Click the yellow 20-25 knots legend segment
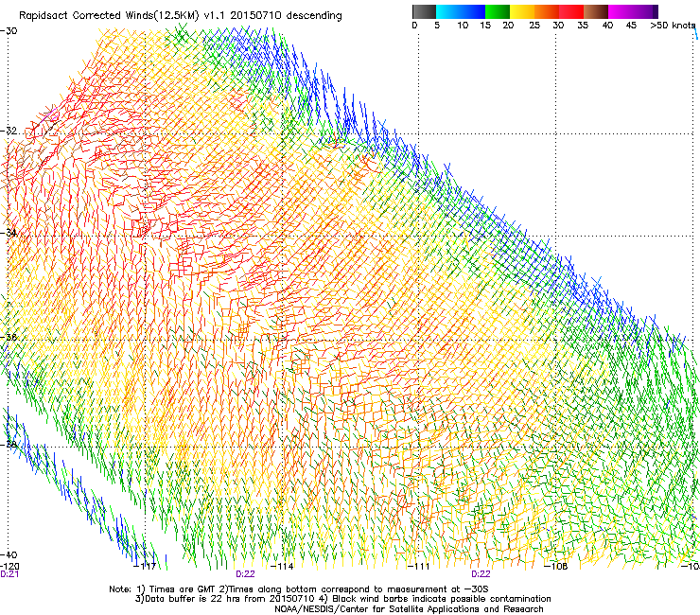Screen dimensions: 700x615 (x=522, y=11)
